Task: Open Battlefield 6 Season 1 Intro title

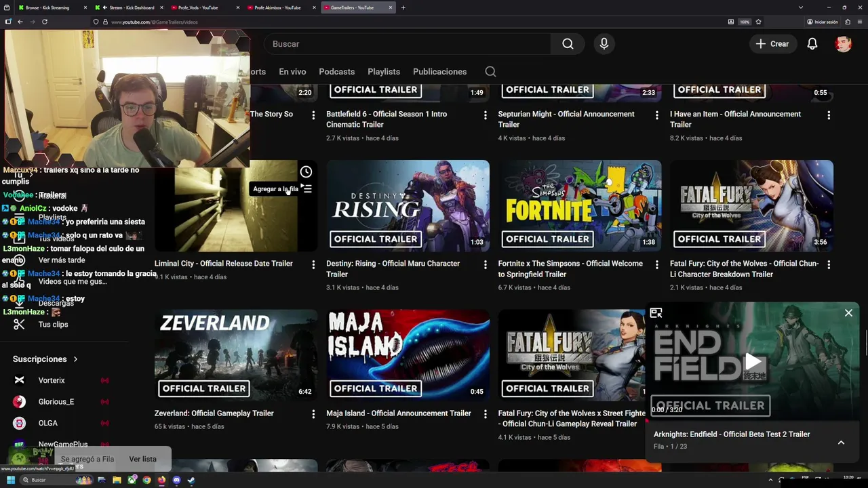Action: pos(387,119)
